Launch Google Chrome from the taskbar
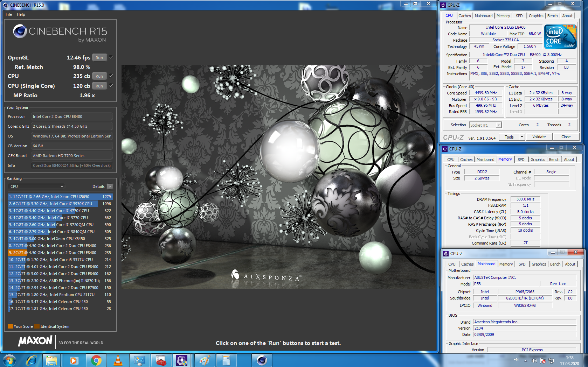Viewport: 588px width, 367px height. 96,360
